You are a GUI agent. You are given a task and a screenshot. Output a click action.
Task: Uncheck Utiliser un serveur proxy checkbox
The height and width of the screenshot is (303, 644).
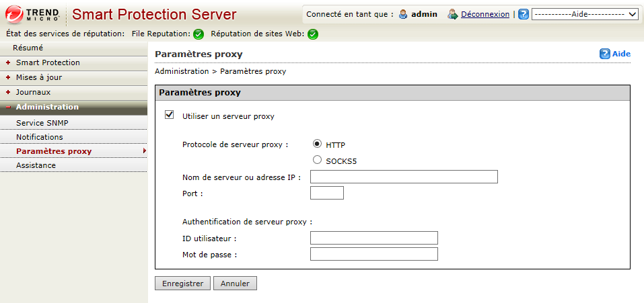click(170, 116)
